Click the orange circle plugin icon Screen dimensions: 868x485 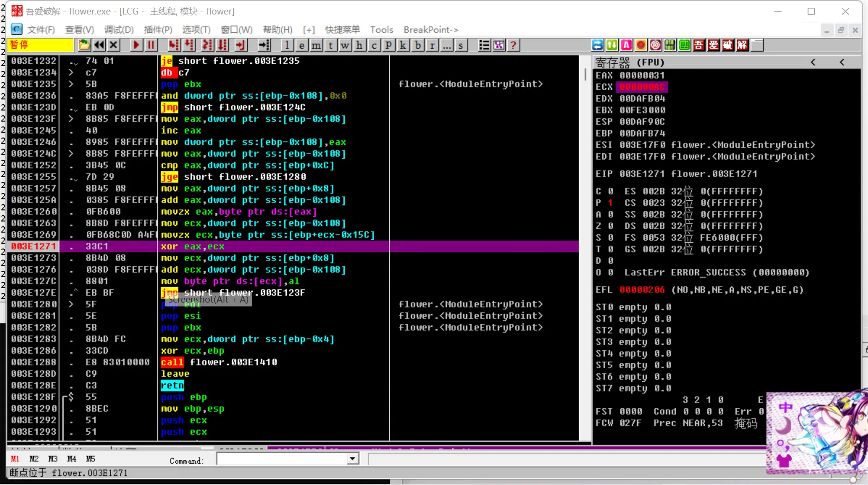pos(641,45)
